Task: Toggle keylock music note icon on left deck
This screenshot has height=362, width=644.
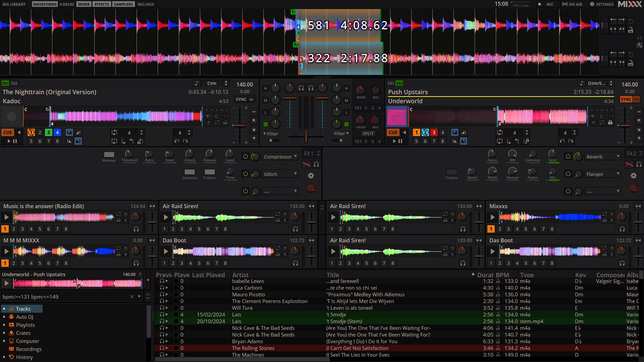Action: 196,83
